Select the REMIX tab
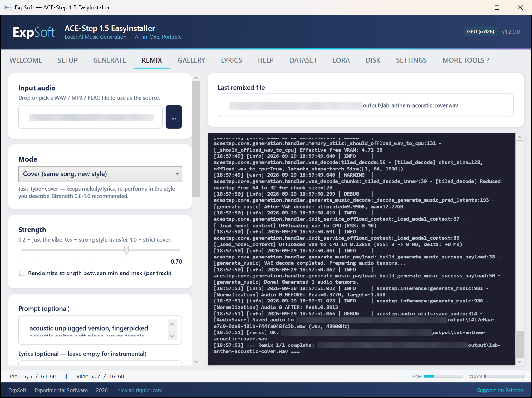This screenshot has height=398, width=532. click(152, 60)
